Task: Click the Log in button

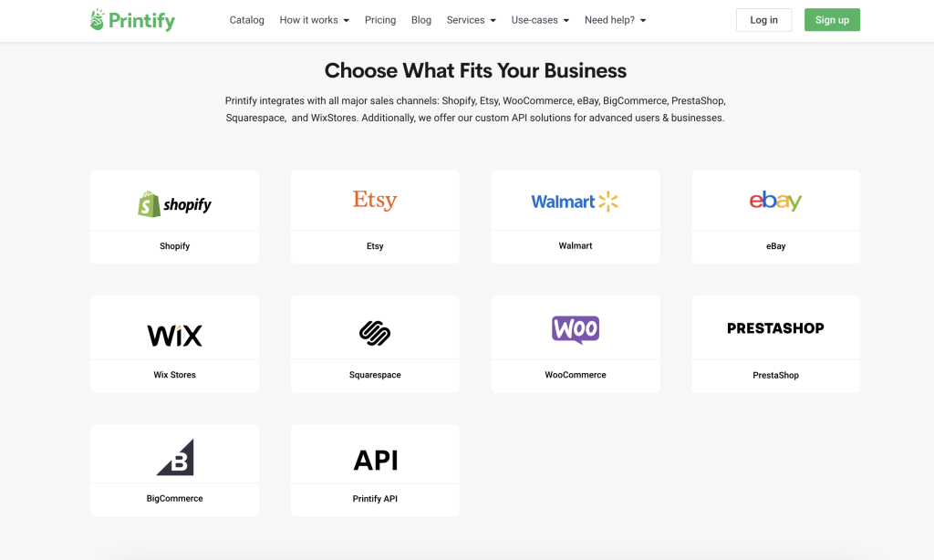Action: 763,20
